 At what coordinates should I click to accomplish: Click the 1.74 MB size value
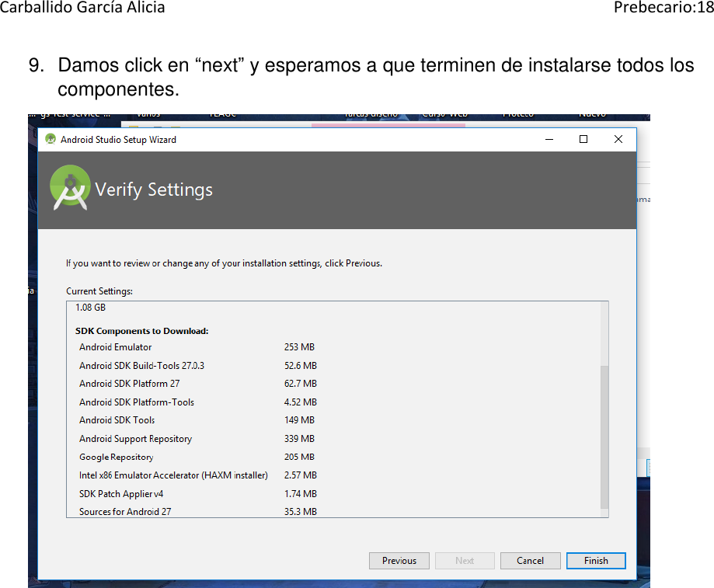301,494
